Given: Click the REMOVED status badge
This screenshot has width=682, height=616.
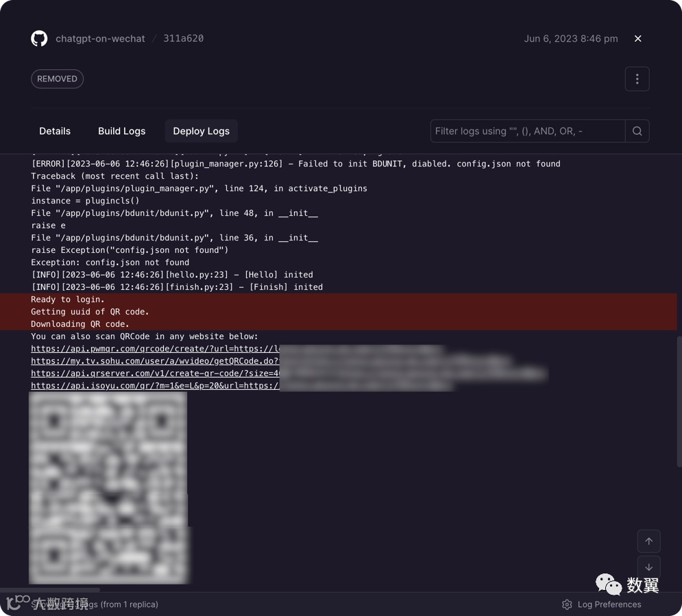Looking at the screenshot, I should coord(57,79).
